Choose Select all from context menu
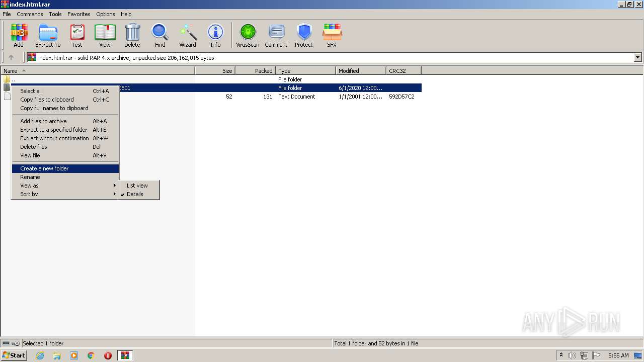 click(65, 91)
